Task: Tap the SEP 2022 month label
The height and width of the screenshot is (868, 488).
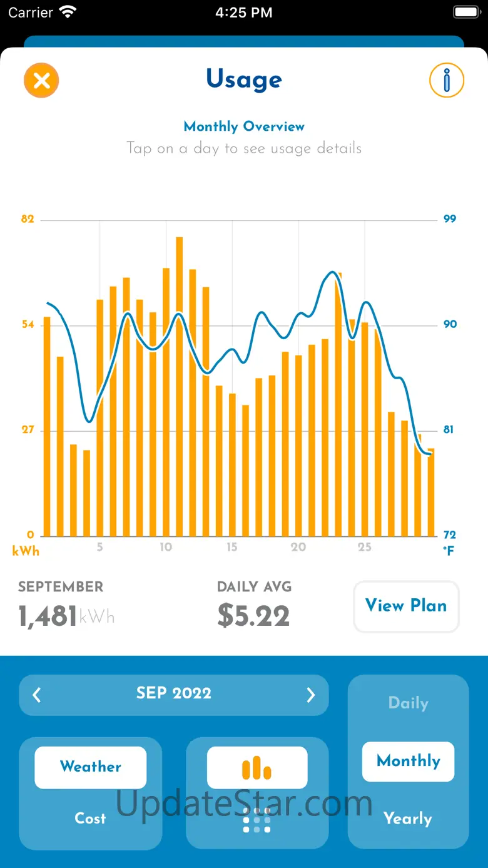Action: [x=174, y=693]
